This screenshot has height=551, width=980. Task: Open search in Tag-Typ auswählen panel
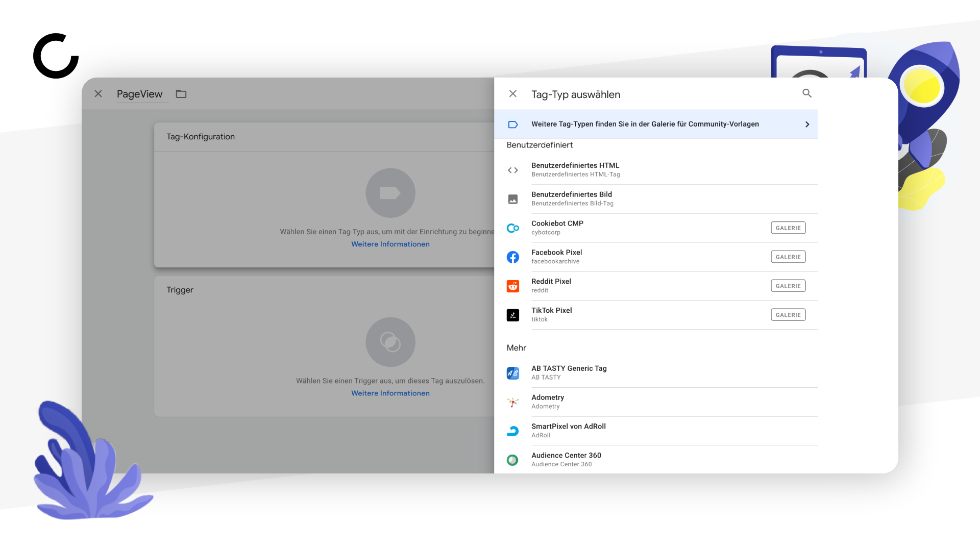(807, 93)
